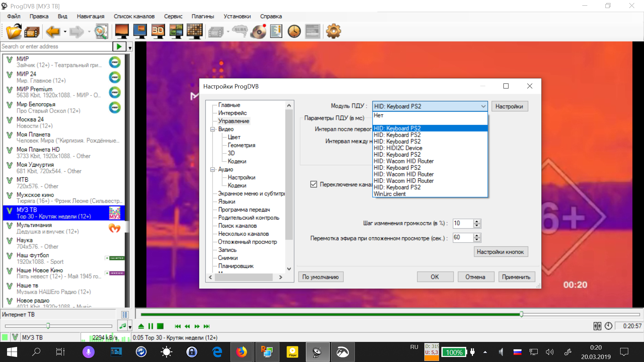Image resolution: width=644 pixels, height=362 pixels.
Task: Stop playback with the green square
Action: pos(160,326)
